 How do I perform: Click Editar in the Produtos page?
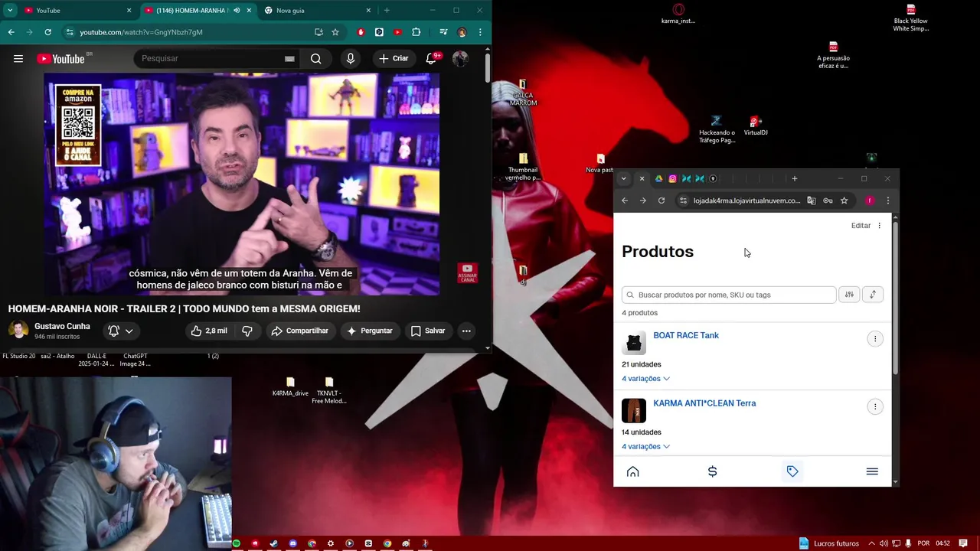[861, 226]
